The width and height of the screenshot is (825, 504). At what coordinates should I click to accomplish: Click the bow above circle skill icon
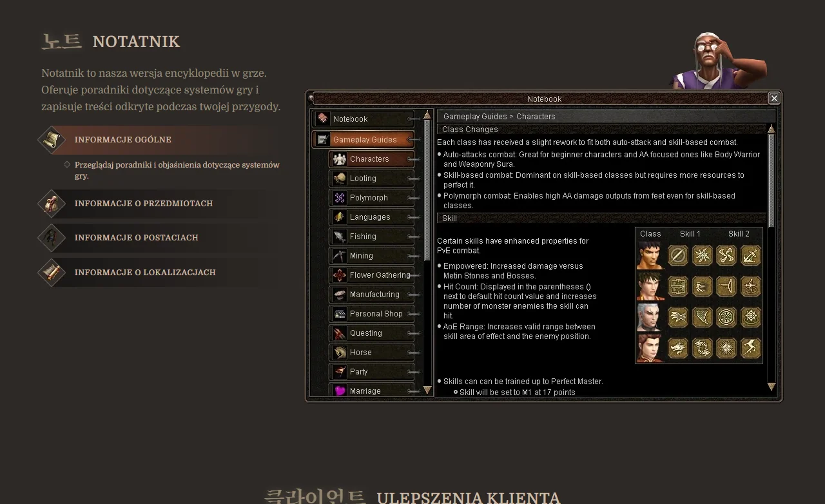click(751, 286)
